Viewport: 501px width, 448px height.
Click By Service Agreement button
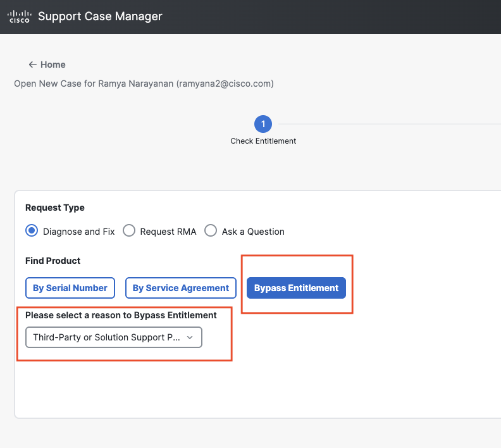point(181,288)
